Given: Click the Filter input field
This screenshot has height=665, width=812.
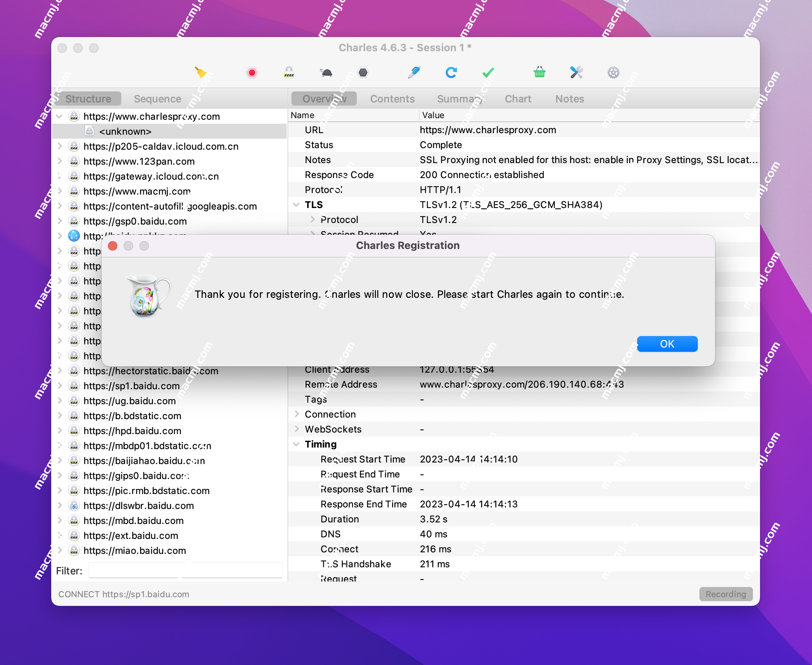Looking at the screenshot, I should 185,570.
